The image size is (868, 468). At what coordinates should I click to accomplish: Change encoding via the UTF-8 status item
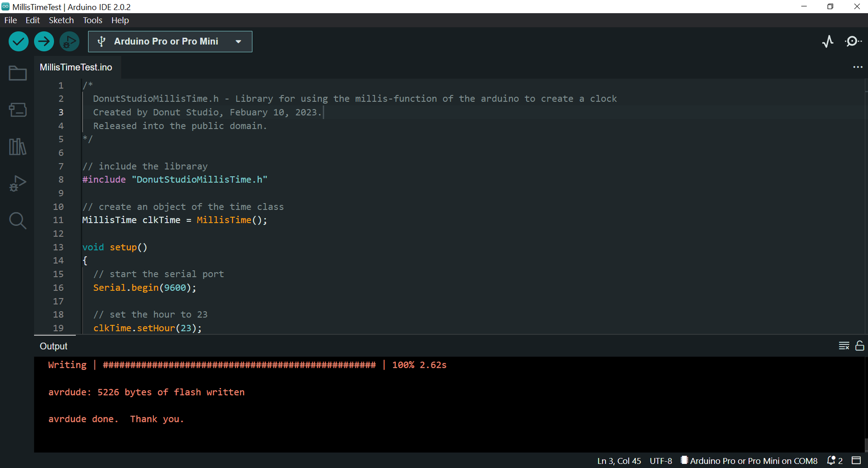coord(660,460)
